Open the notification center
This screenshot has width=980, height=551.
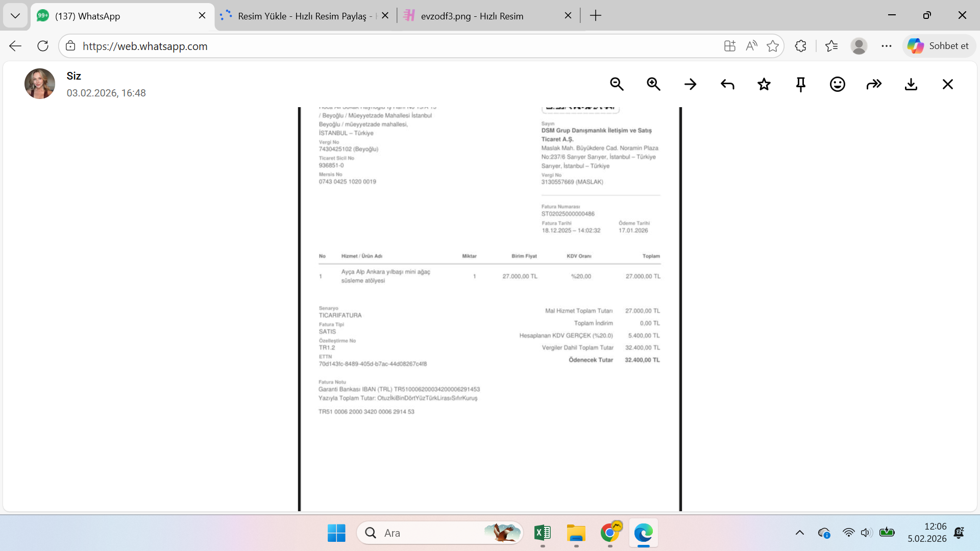click(x=959, y=533)
